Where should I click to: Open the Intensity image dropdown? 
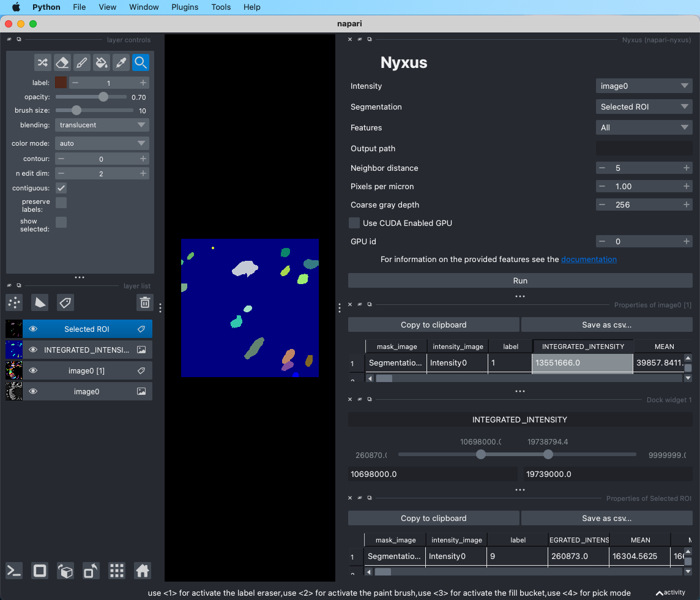click(x=644, y=86)
